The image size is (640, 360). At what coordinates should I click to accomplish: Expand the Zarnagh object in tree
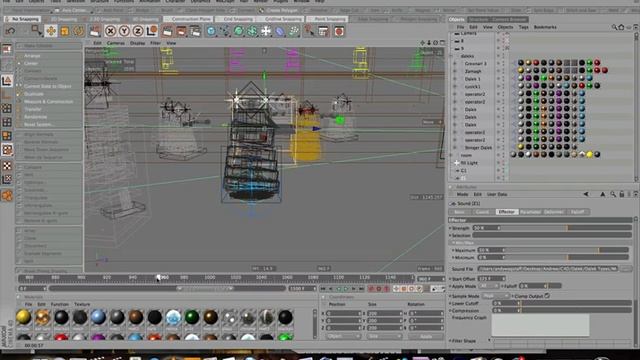455,71
